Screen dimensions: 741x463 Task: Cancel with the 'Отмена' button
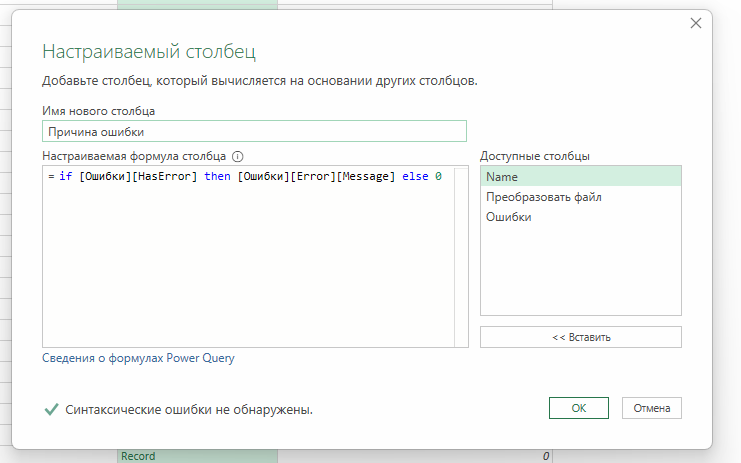click(652, 408)
